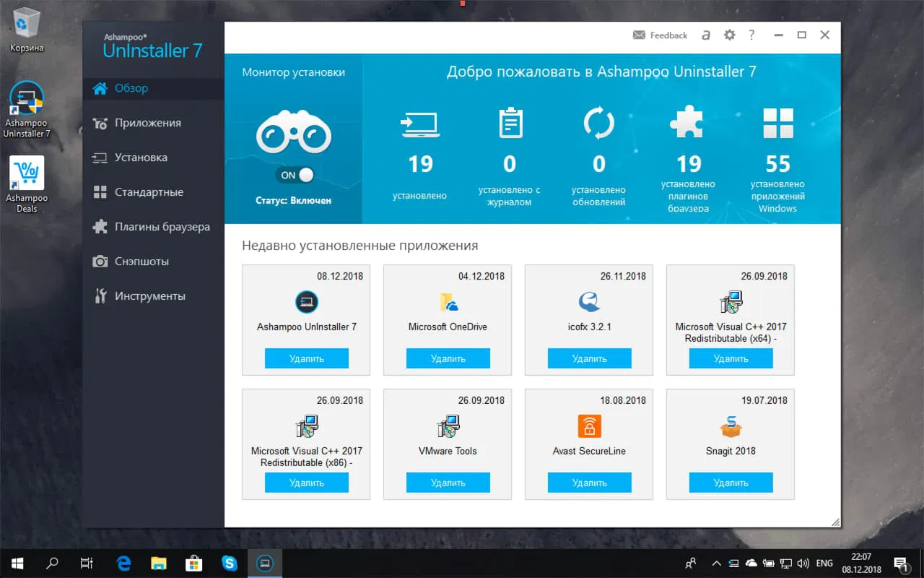Click the installed programs laptop icon
The image size is (924, 578).
419,124
